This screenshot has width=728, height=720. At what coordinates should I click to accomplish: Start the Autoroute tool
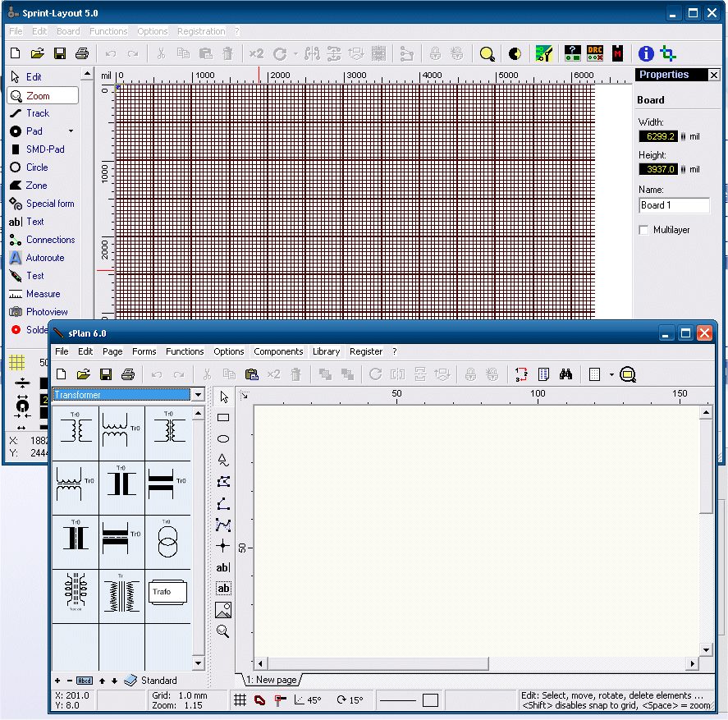37,259
